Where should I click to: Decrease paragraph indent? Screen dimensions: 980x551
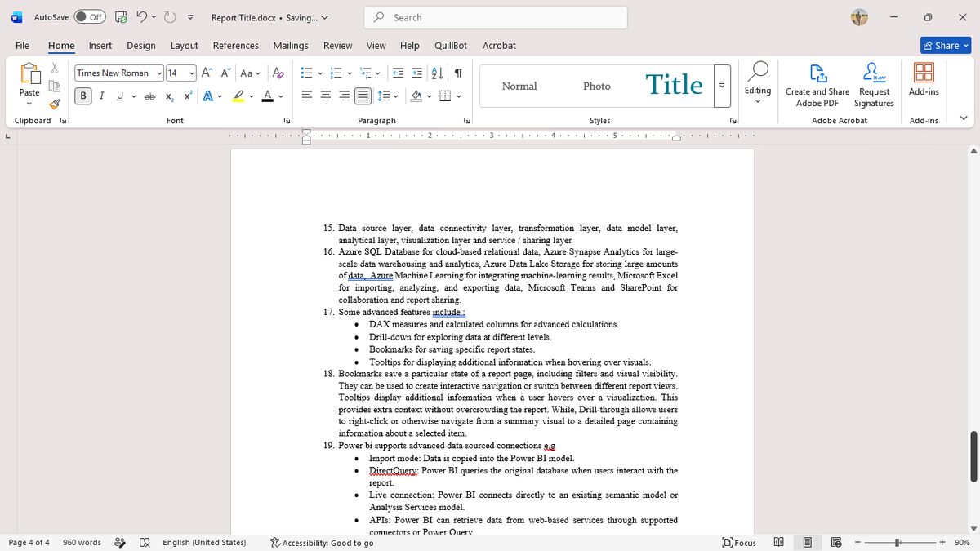[399, 73]
